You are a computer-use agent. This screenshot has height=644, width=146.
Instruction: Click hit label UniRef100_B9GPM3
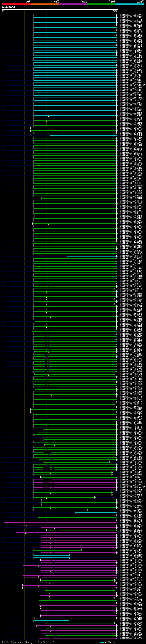tap(131, 22)
